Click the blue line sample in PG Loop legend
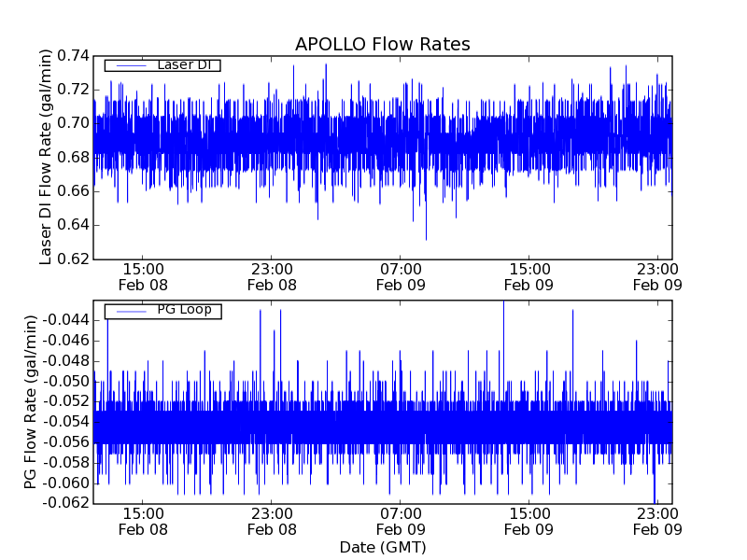 coord(129,311)
